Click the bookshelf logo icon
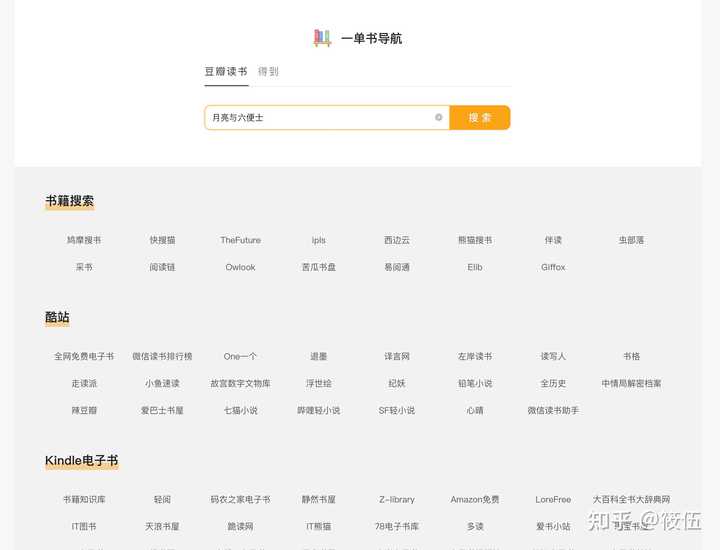The width and height of the screenshot is (720, 550). (x=322, y=38)
